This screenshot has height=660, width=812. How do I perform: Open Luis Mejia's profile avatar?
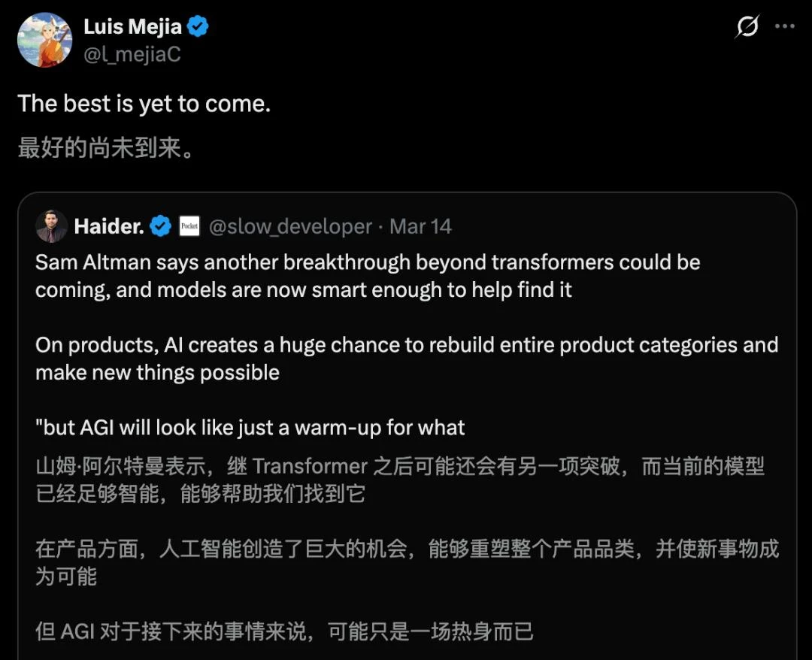[45, 39]
